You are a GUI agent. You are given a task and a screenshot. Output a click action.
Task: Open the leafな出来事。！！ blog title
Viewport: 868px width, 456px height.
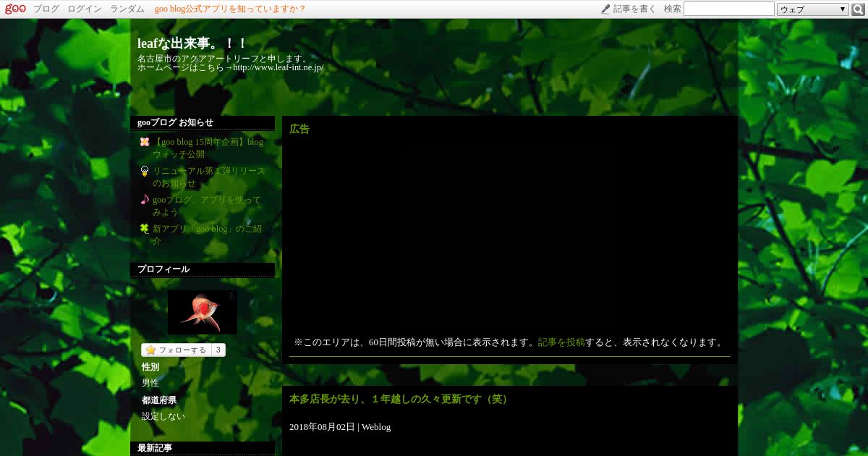[x=192, y=43]
